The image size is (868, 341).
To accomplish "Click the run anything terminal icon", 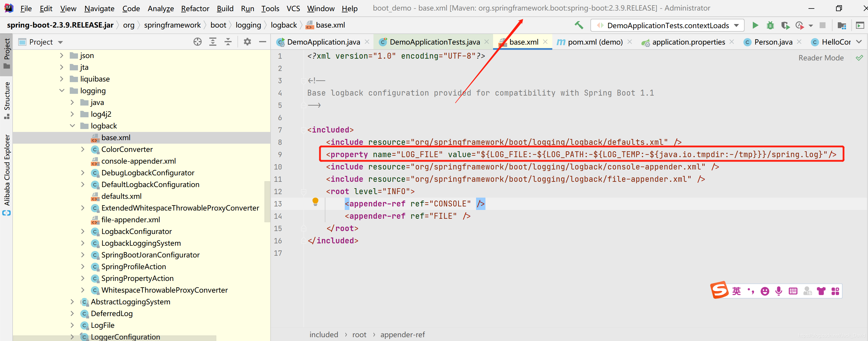I will [860, 25].
